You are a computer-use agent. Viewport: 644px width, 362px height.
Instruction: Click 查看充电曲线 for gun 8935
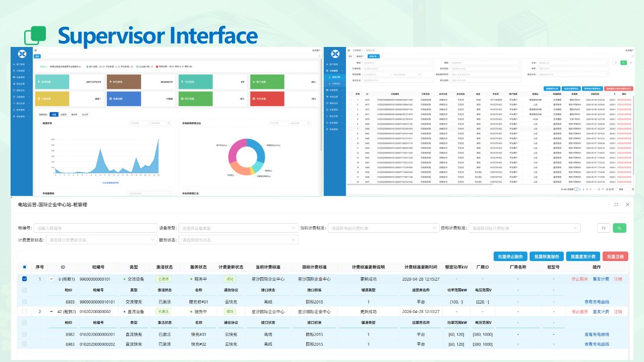coord(597,301)
